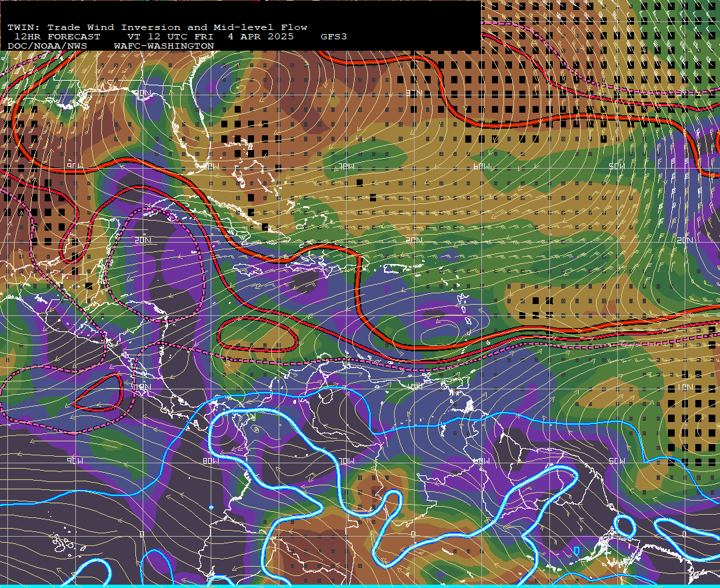Click the valid time "VT 12 UTC FRI 4 APR 2025"
720x588 pixels.
211,37
